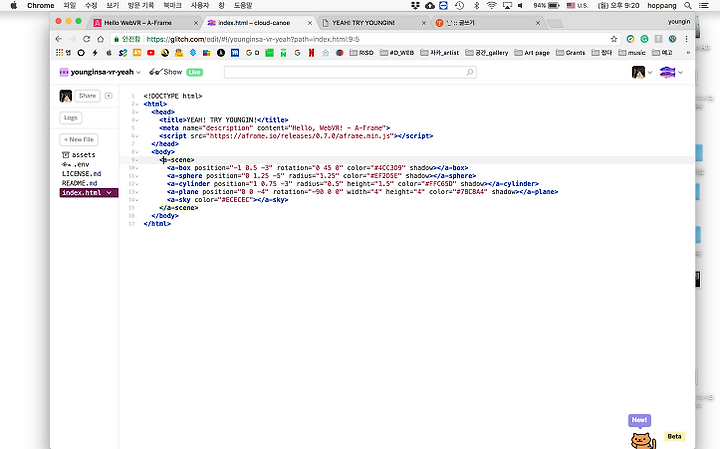Open the Art page bookmarks folder

532,53
